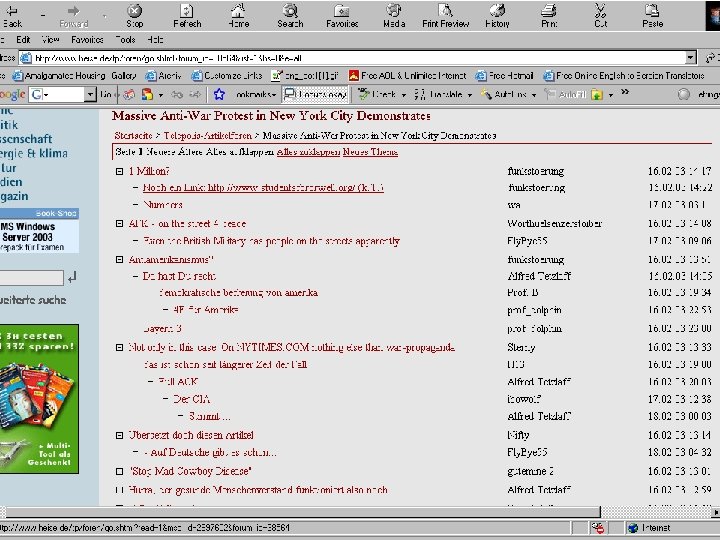The width and height of the screenshot is (720, 540).
Task: Expand the 'Hurra, der gesunde Menschenverstand' thread
Action: (x=119, y=490)
